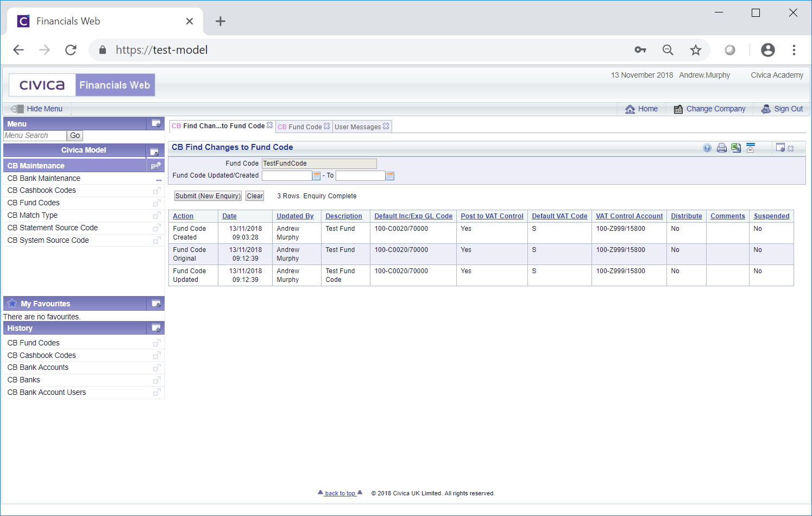This screenshot has width=812, height=516.
Task: Collapse the My Favourites panel icon
Action: 156,304
